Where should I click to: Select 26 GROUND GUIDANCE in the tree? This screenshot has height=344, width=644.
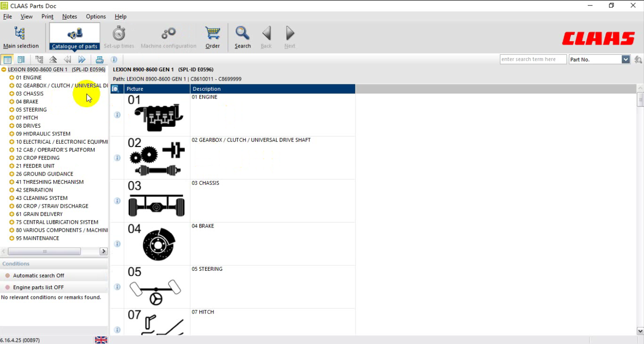(x=45, y=174)
